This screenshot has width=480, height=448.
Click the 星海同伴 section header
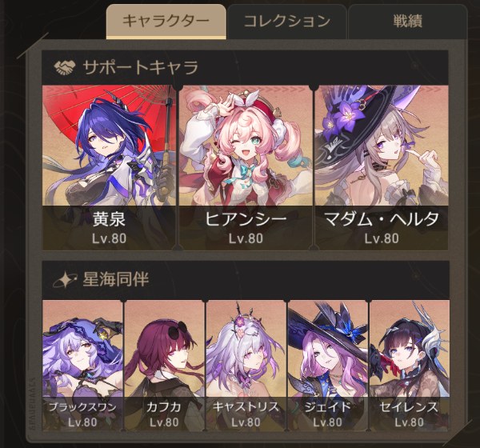(246, 280)
